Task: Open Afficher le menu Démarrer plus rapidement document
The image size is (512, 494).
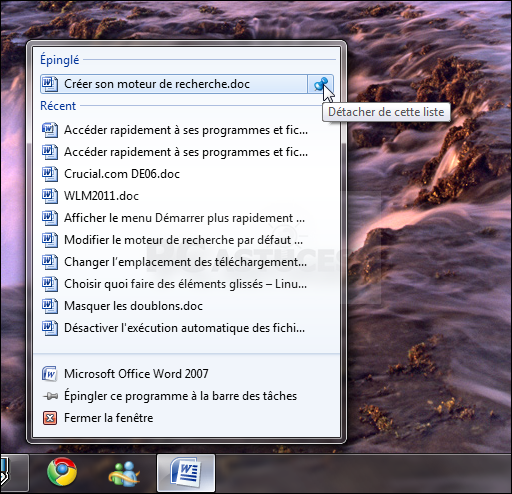Action: [187, 218]
